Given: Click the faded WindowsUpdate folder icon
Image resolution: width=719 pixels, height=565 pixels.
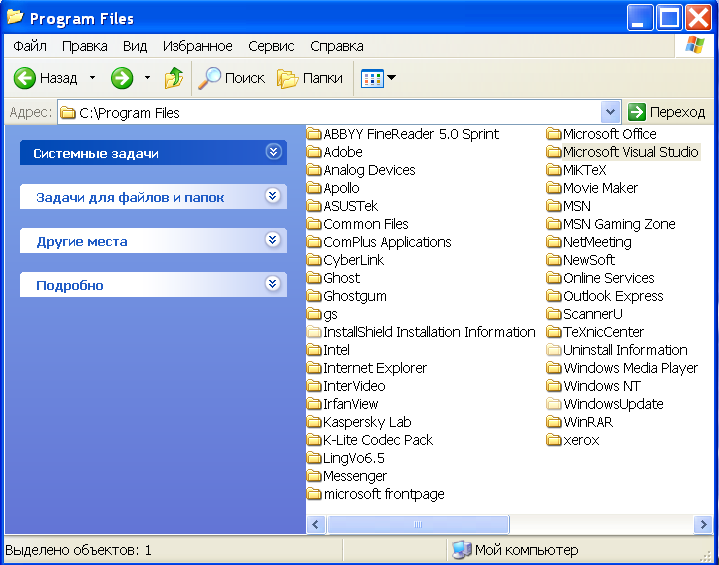Looking at the screenshot, I should pos(554,404).
